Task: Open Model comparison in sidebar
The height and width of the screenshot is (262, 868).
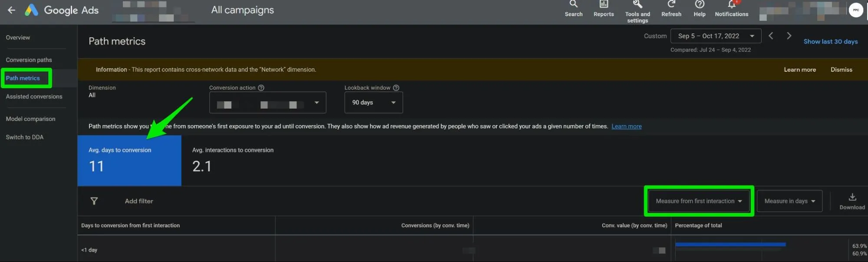Action: [30, 119]
